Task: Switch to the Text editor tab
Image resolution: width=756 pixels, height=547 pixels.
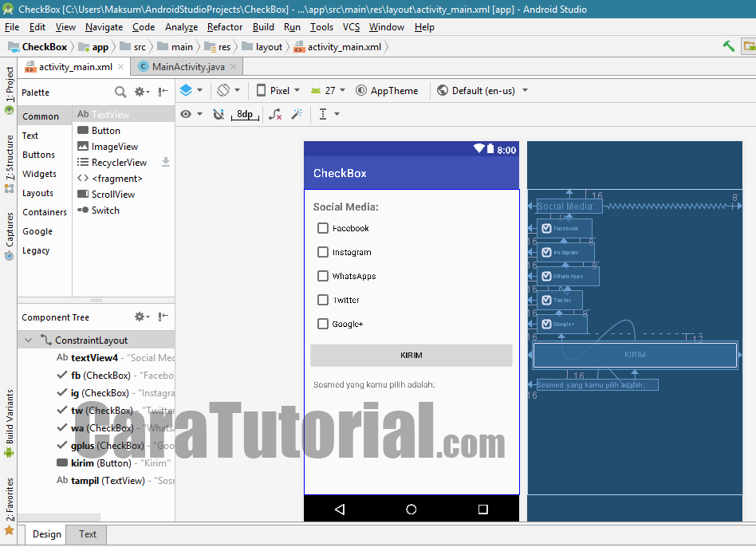Action: click(x=87, y=534)
